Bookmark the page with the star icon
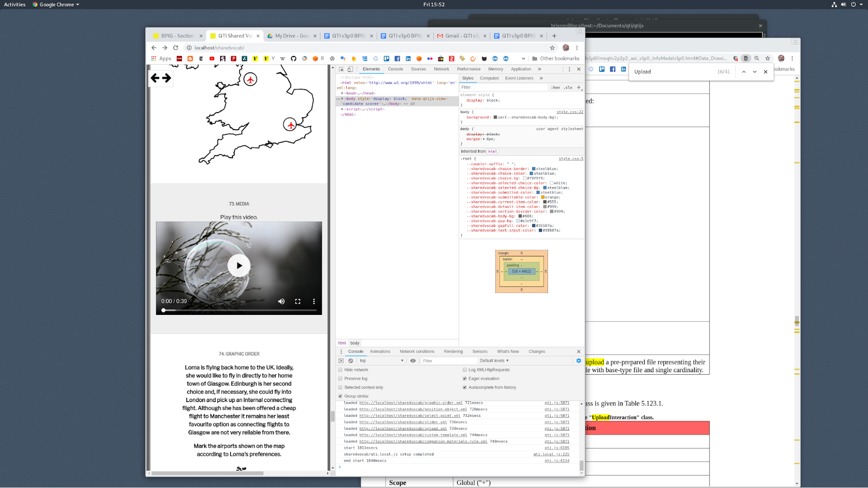This screenshot has height=488, width=868. point(552,48)
